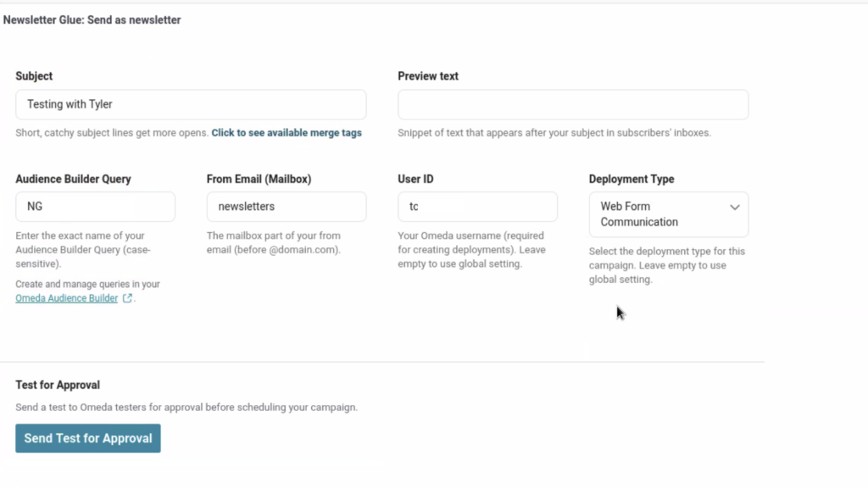The height and width of the screenshot is (488, 868).
Task: Open the available merge tags link
Action: (x=287, y=133)
